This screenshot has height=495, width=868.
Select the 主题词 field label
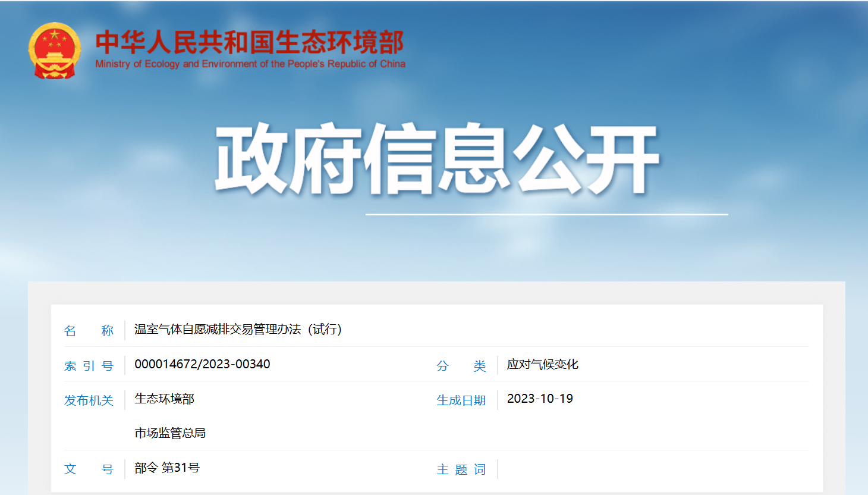click(x=461, y=469)
